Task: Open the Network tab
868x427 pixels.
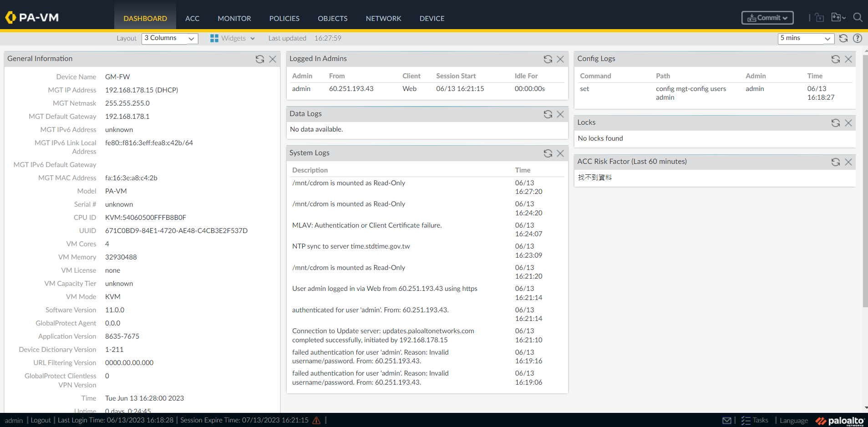Action: 384,18
